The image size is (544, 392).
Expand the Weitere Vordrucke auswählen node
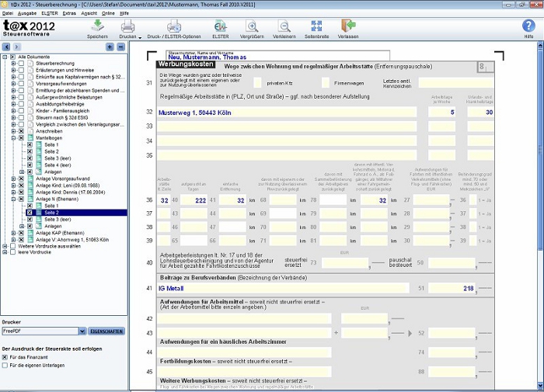5,246
